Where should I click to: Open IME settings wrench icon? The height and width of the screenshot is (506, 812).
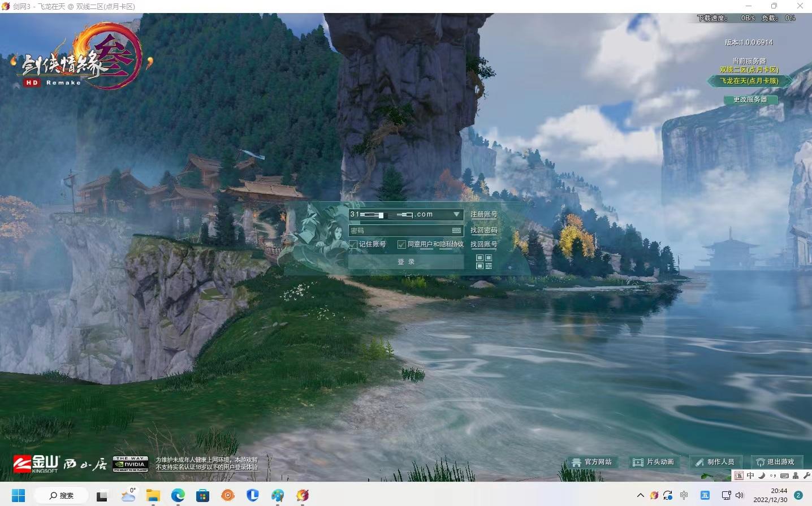806,475
